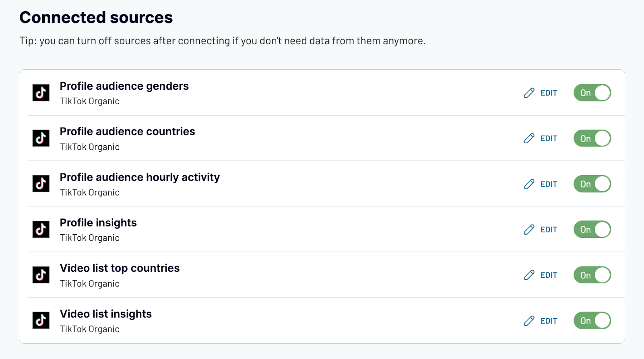This screenshot has height=359, width=644.
Task: Switch off Profile audience hourly activity
Action: click(592, 184)
